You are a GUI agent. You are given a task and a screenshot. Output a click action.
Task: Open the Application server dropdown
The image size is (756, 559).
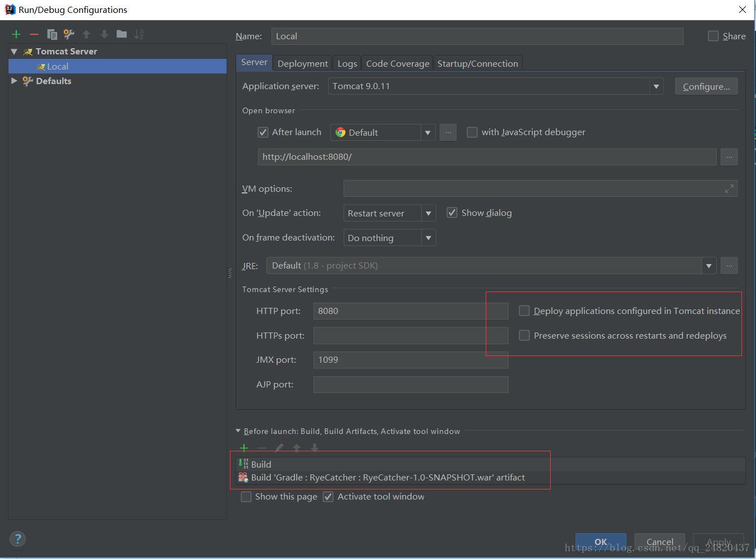coord(656,86)
